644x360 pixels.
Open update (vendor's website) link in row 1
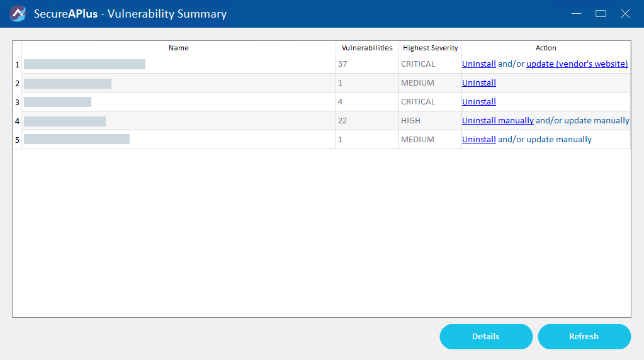point(577,64)
